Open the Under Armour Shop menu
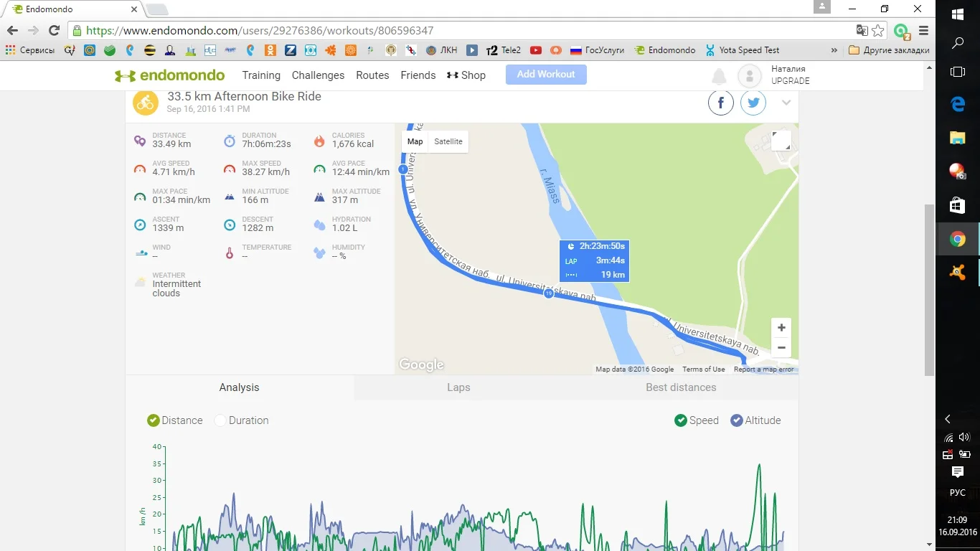This screenshot has height=551, width=980. 466,75
